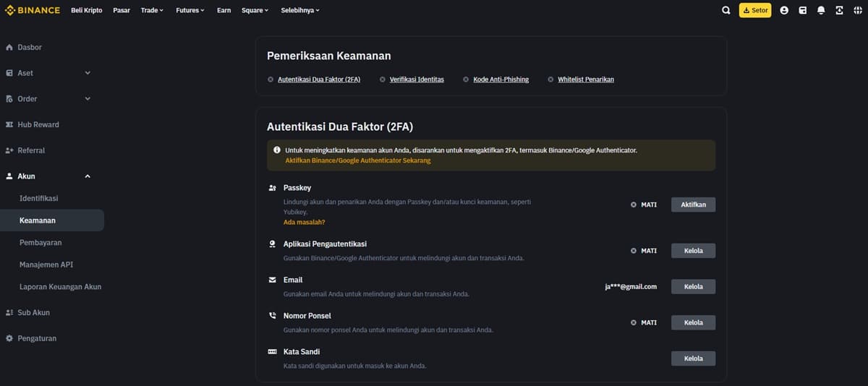Viewport: 868px width, 386px height.
Task: Open Beli Kripto menu item
Action: tap(87, 10)
